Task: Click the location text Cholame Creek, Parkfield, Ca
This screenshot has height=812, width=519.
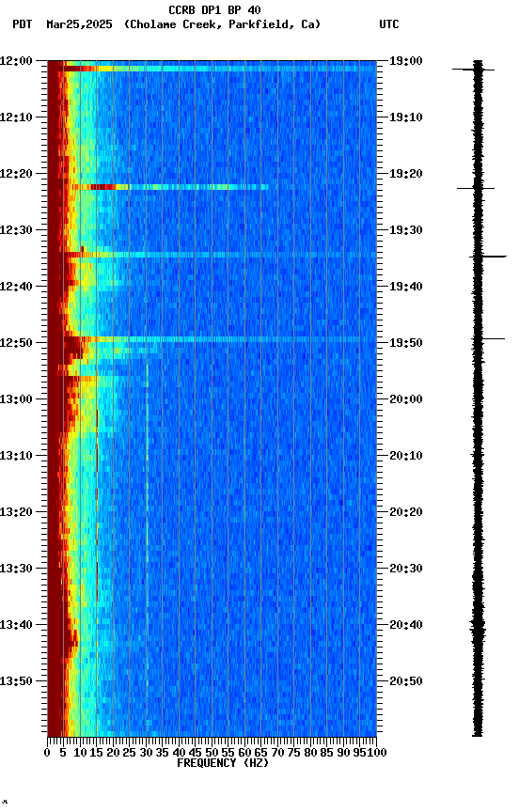Action: coord(222,24)
